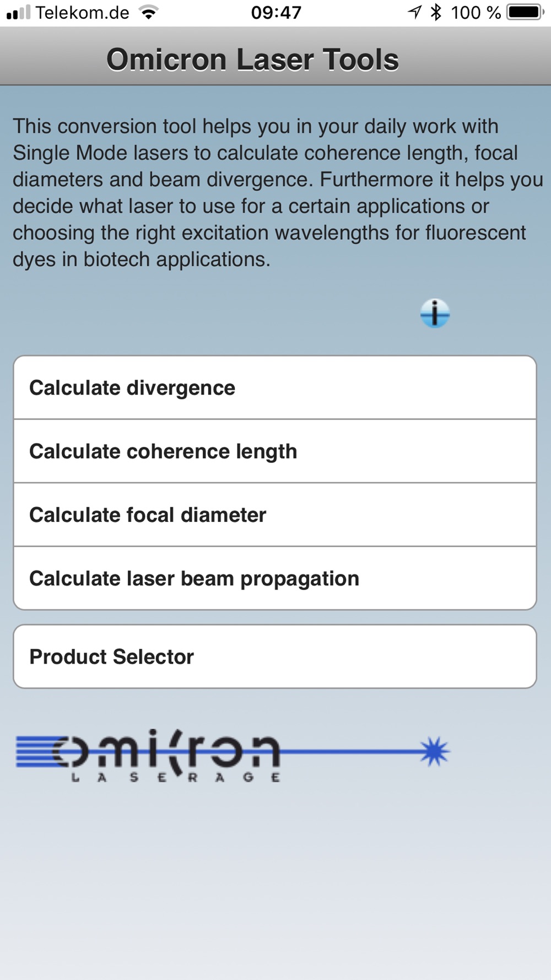Open the Product Selector
Viewport: 551px width, 980px height.
point(275,656)
